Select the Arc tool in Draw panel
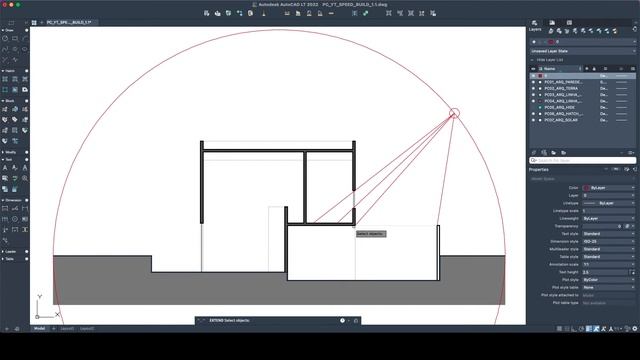Screen dimensions: 640x360 (25, 38)
